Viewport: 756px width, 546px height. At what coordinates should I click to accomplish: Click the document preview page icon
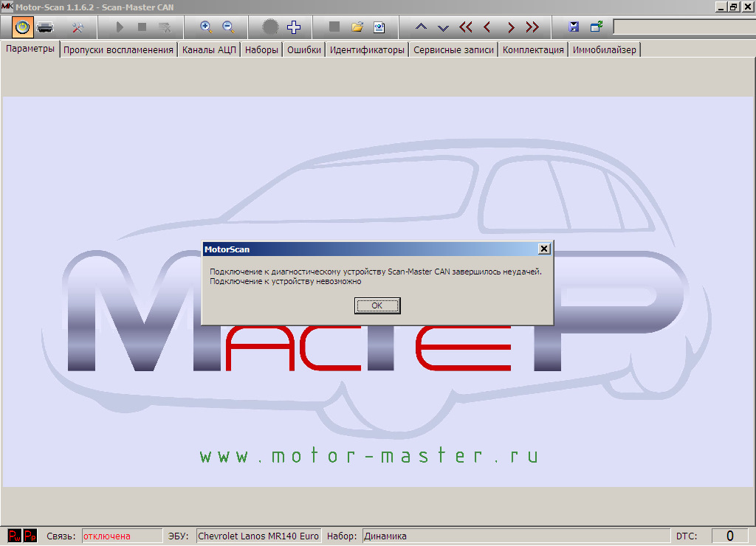coord(379,27)
